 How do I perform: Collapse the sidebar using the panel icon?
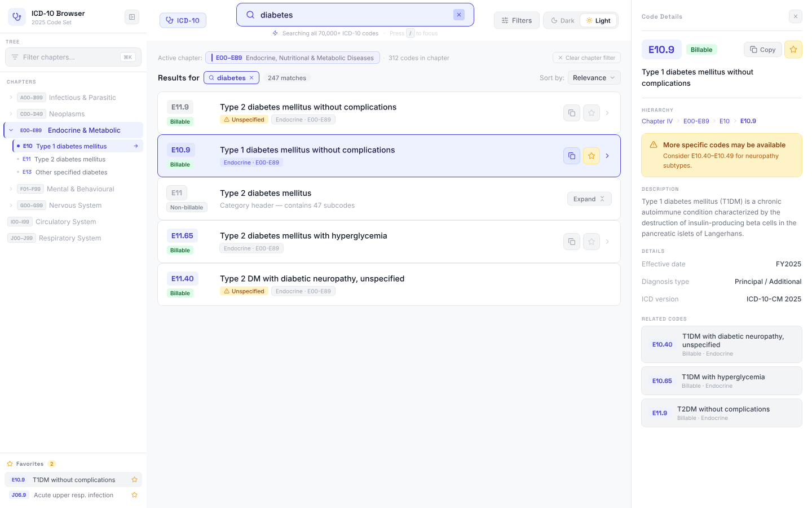(131, 17)
